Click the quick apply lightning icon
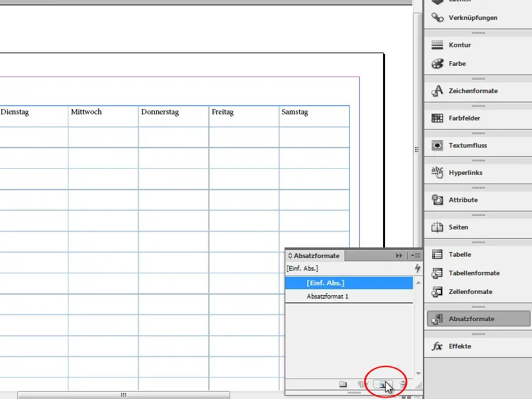 [x=418, y=269]
